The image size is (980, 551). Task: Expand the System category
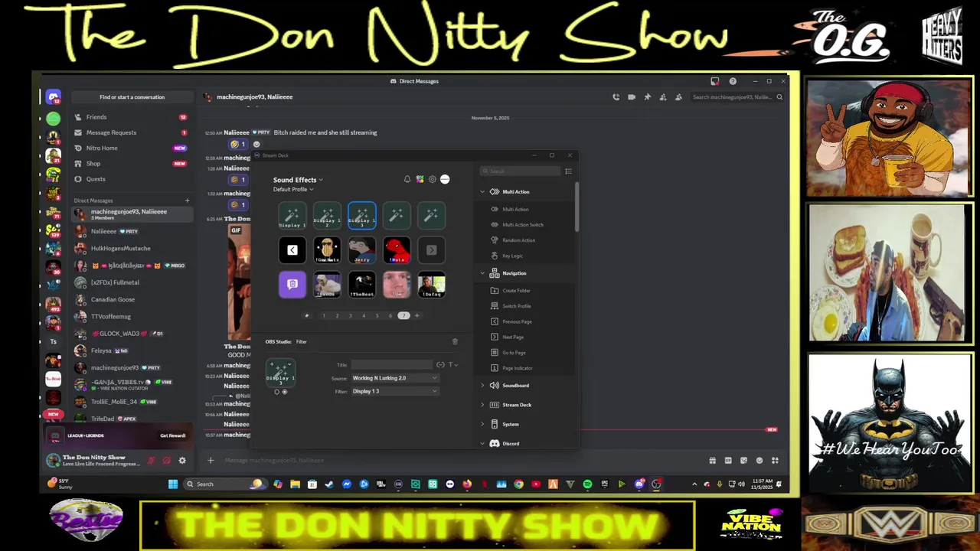coord(482,424)
